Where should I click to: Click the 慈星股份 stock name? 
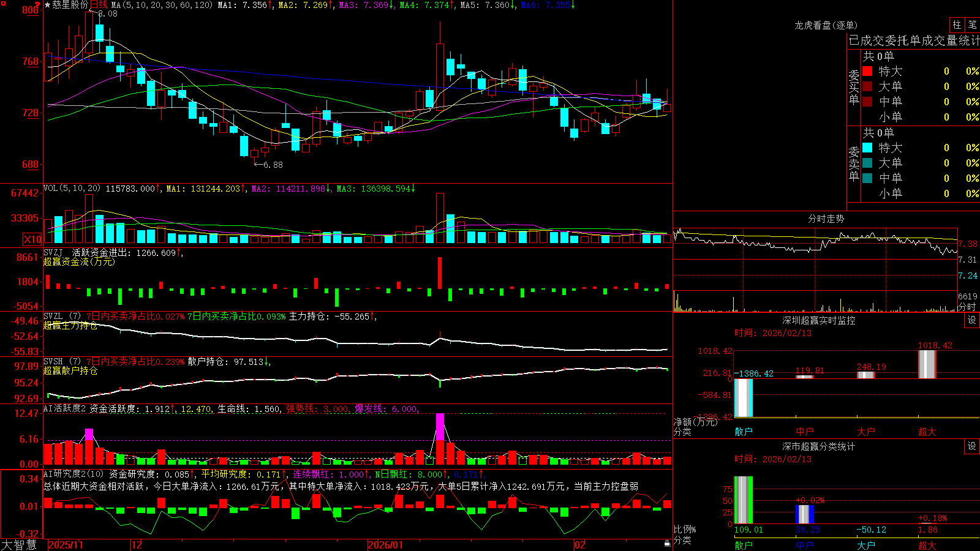click(x=70, y=5)
